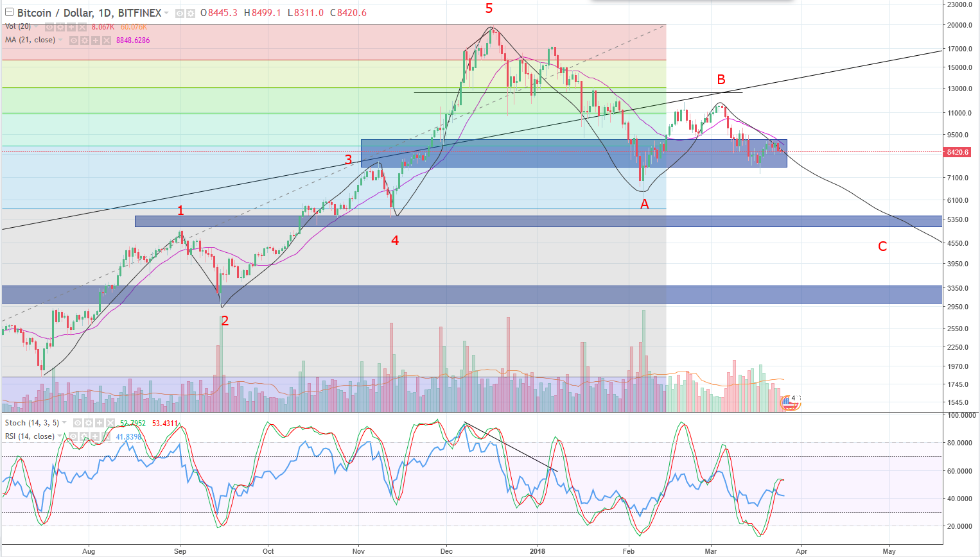Click the volume value 8.067K
Viewport: 980px width, 557px height.
pos(103,27)
